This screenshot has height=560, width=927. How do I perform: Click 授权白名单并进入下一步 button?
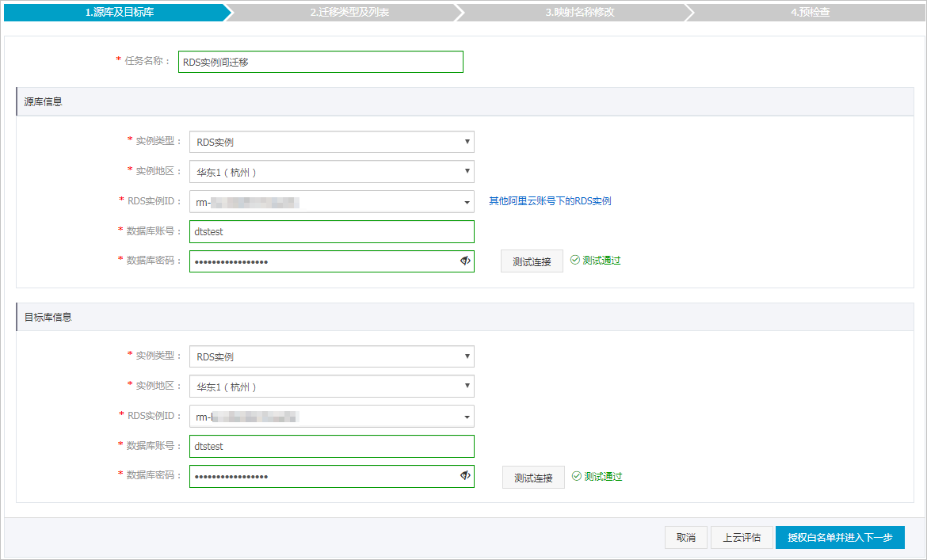[x=840, y=538]
